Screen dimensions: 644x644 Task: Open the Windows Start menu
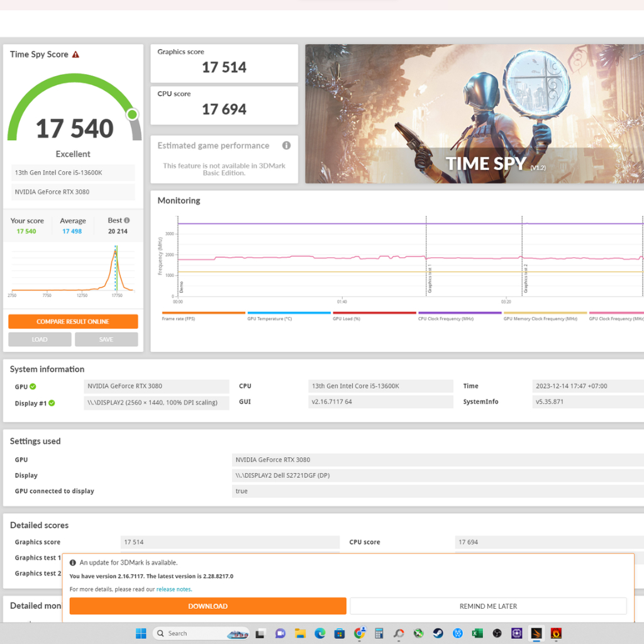(141, 633)
